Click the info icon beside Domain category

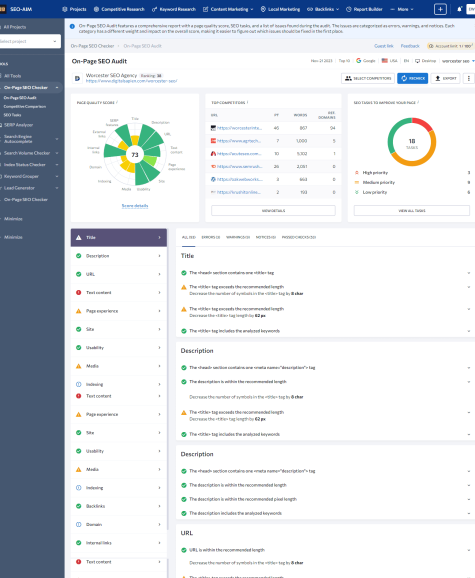coord(78,525)
